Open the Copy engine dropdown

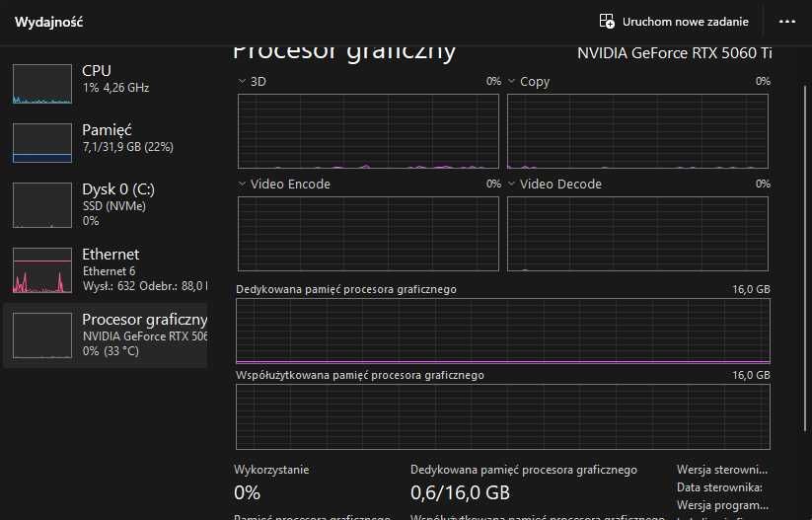point(511,81)
